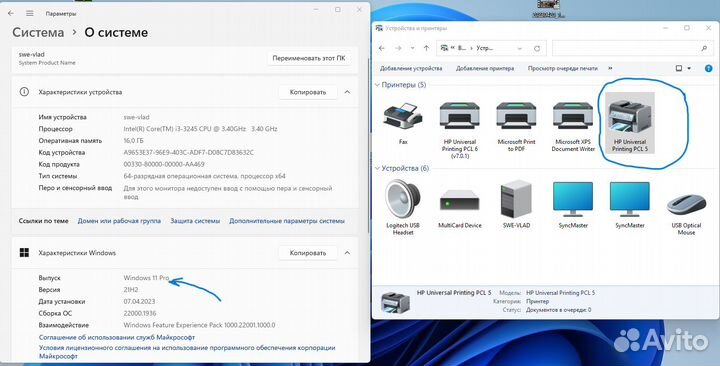
Task: Go forward in Devices and Printers window
Action: tap(398, 48)
